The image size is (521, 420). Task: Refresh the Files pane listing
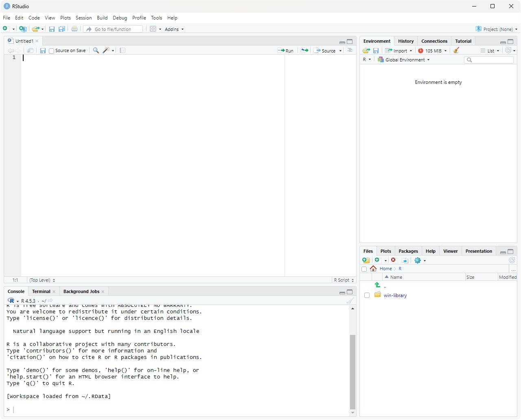(512, 260)
